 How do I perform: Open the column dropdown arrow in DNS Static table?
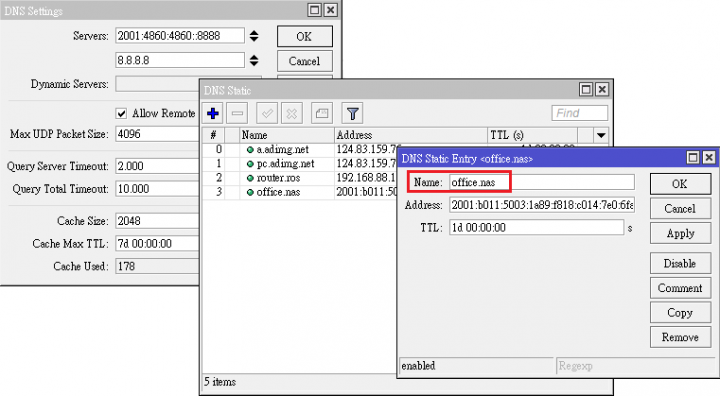coord(601,135)
